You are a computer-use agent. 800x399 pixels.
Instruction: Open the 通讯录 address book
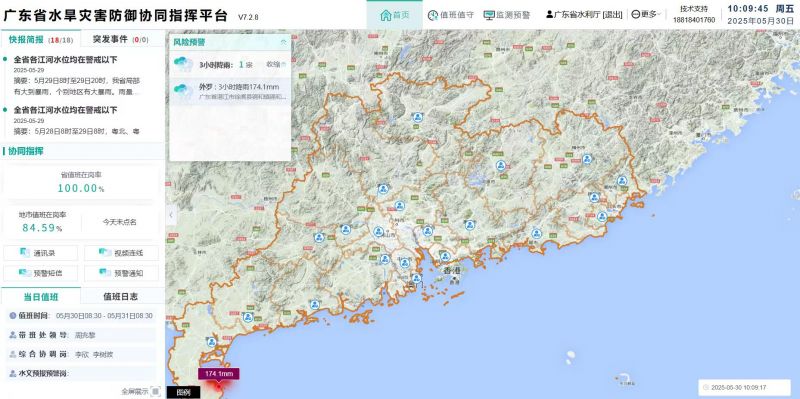[x=41, y=253]
